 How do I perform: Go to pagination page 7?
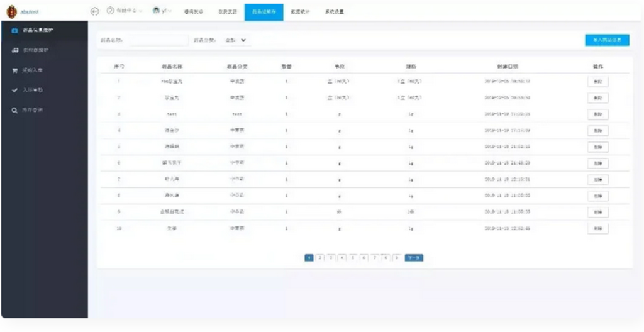(x=375, y=258)
